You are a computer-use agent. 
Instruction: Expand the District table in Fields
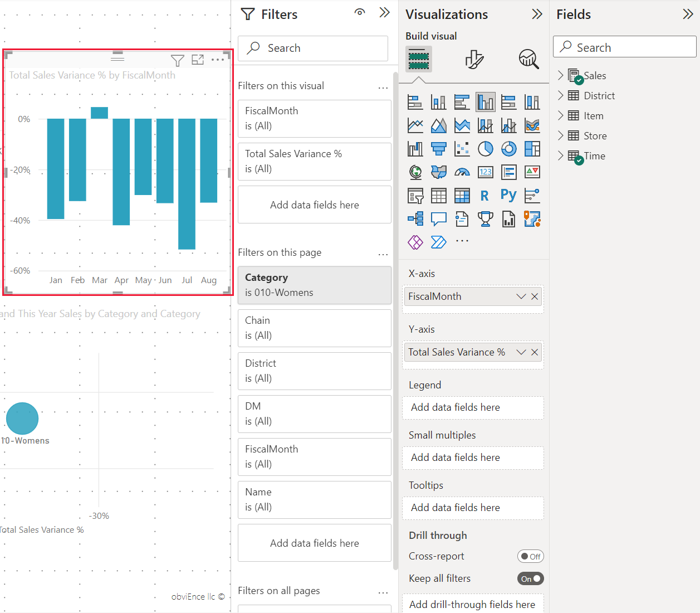point(561,95)
